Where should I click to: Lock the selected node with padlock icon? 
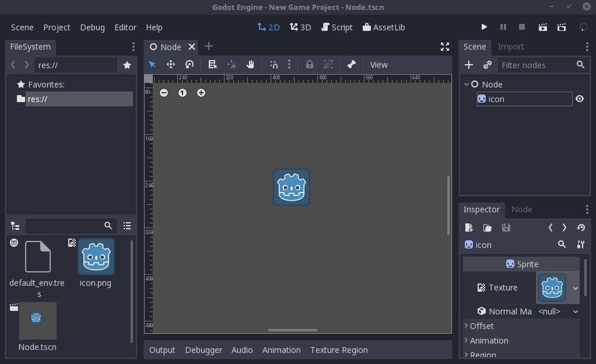coord(309,64)
